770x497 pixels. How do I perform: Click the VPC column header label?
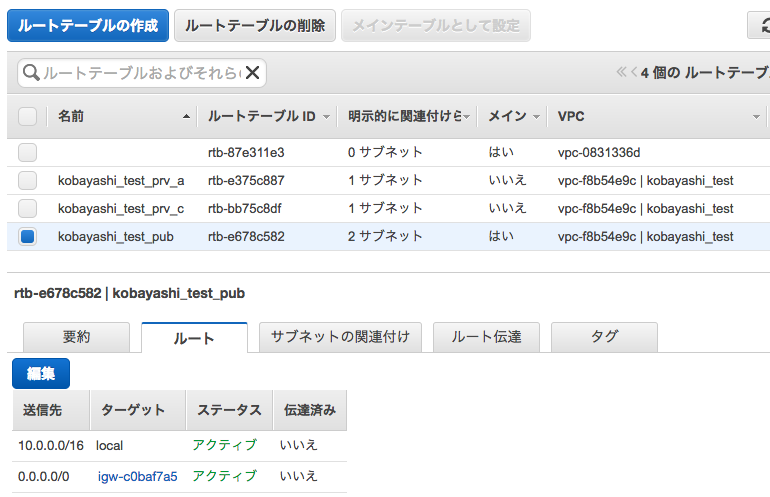point(571,116)
